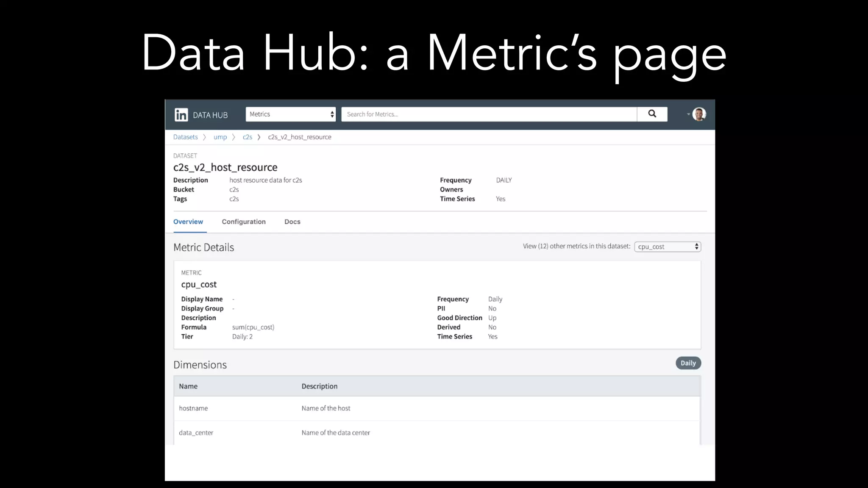Click the 'View (12) other metrics' label
This screenshot has height=488, width=868.
576,246
